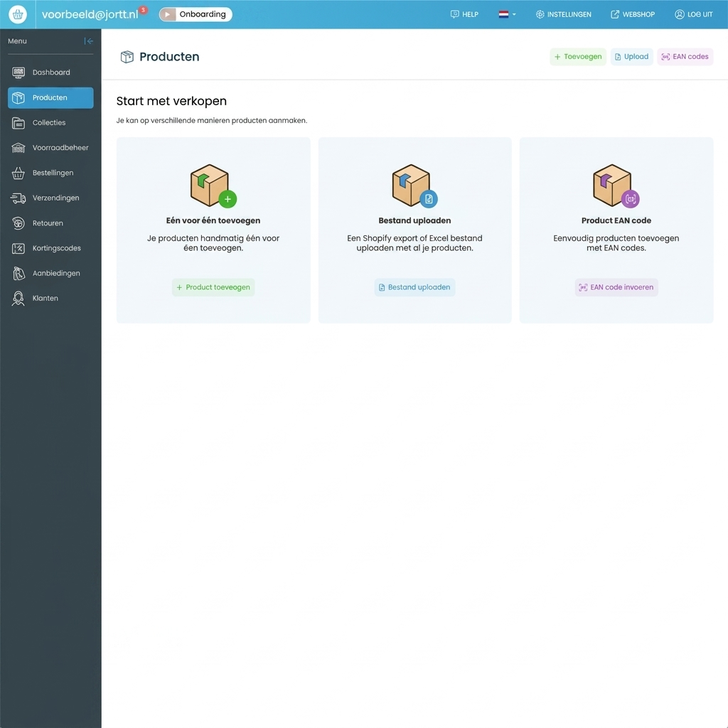
Task: Open Verzendingen truck icon
Action: click(x=18, y=198)
